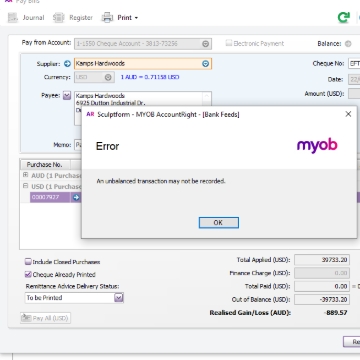The image size is (360, 360).
Task: Open the Payee address dropdown button
Action: [67, 96]
